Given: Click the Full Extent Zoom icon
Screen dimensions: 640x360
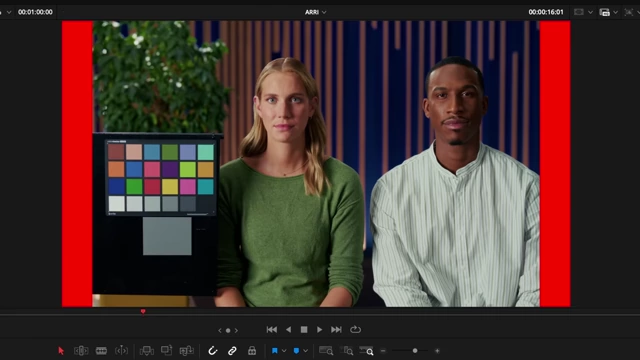Looking at the screenshot, I should 326,351.
